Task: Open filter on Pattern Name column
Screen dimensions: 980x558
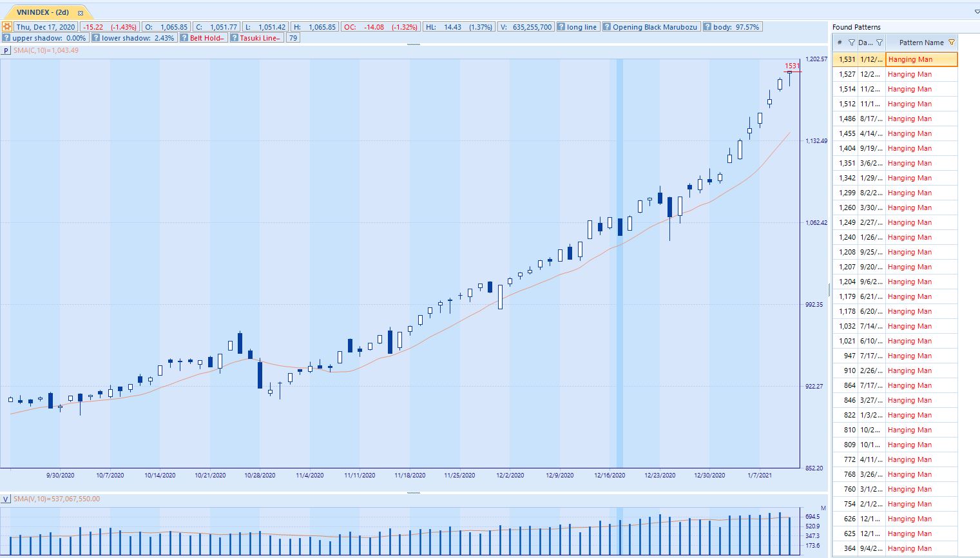Action: coord(951,43)
